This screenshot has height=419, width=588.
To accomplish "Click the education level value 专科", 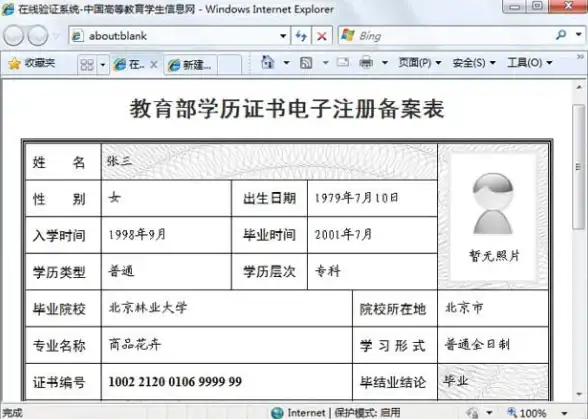I will (328, 271).
